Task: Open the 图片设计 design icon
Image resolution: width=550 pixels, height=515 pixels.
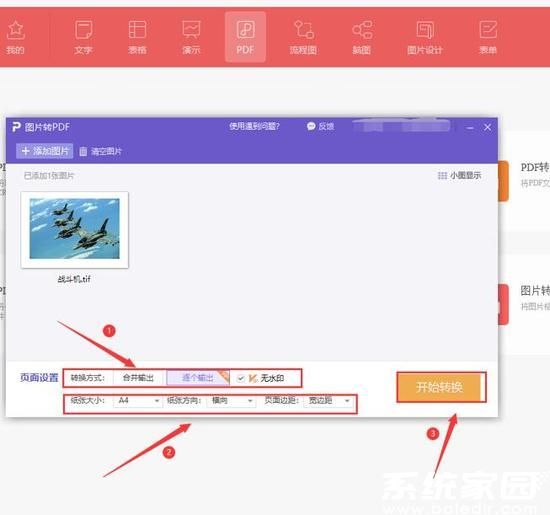Action: click(x=425, y=37)
